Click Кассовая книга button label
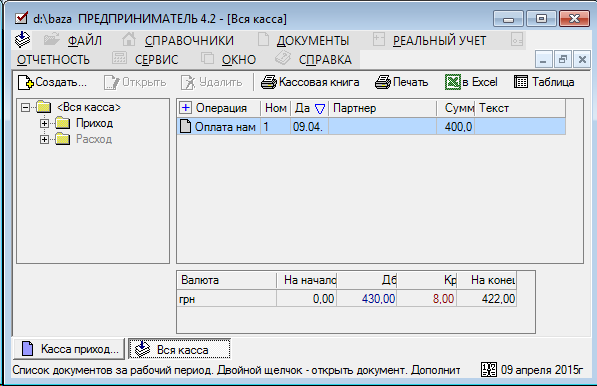 click(319, 82)
